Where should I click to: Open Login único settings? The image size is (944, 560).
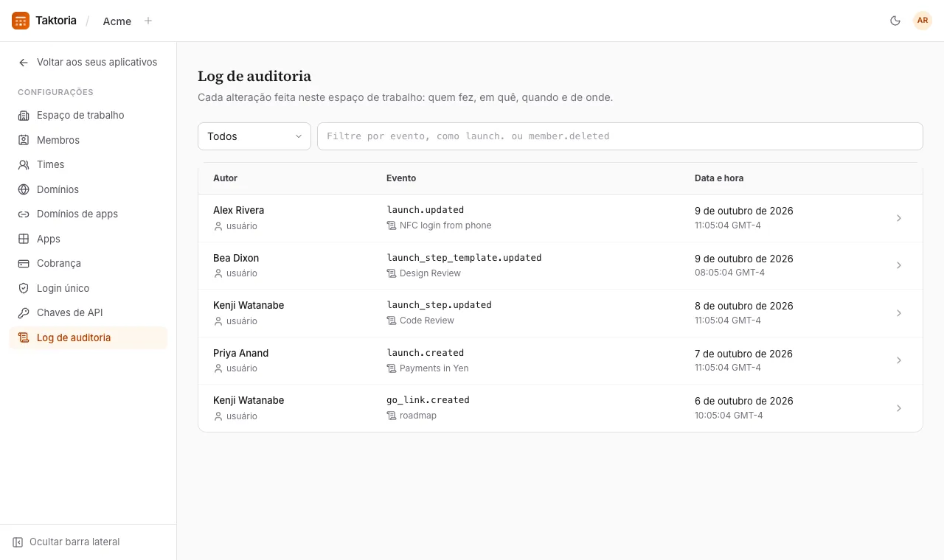(x=88, y=288)
